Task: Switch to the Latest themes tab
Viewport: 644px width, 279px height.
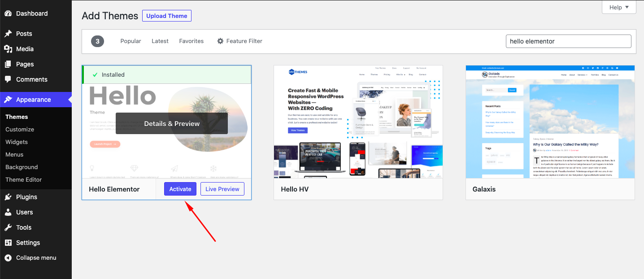Action: (160, 41)
